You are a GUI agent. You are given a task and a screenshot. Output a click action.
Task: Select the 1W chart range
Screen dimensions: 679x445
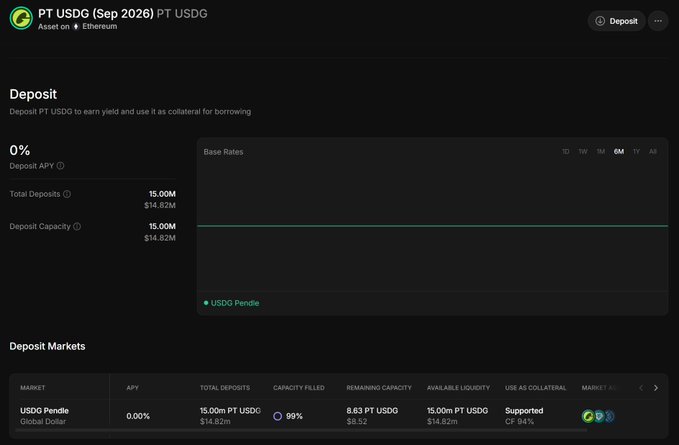pos(583,152)
